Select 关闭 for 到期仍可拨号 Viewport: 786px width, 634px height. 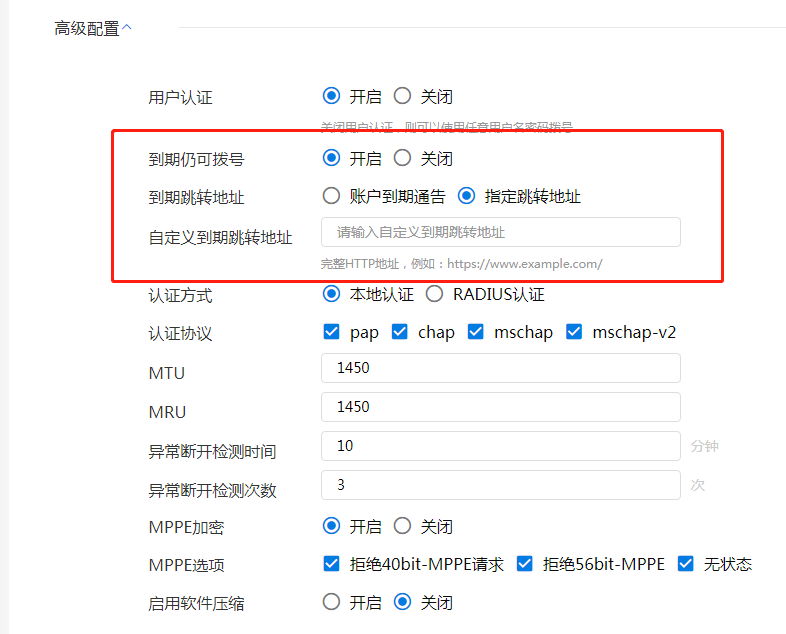point(403,158)
